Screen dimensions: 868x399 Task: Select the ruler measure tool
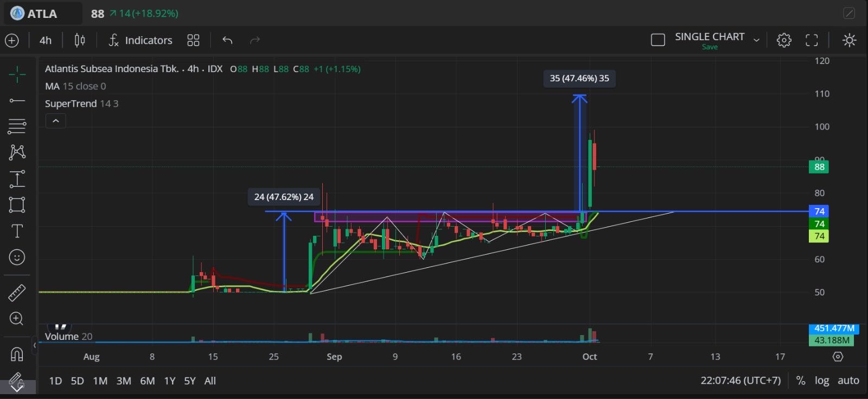coord(17,293)
